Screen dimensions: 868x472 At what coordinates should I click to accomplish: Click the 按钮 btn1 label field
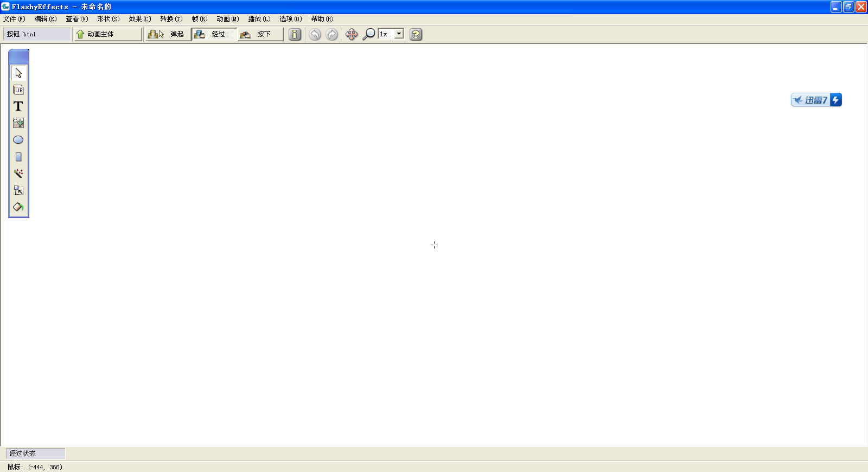pos(37,34)
